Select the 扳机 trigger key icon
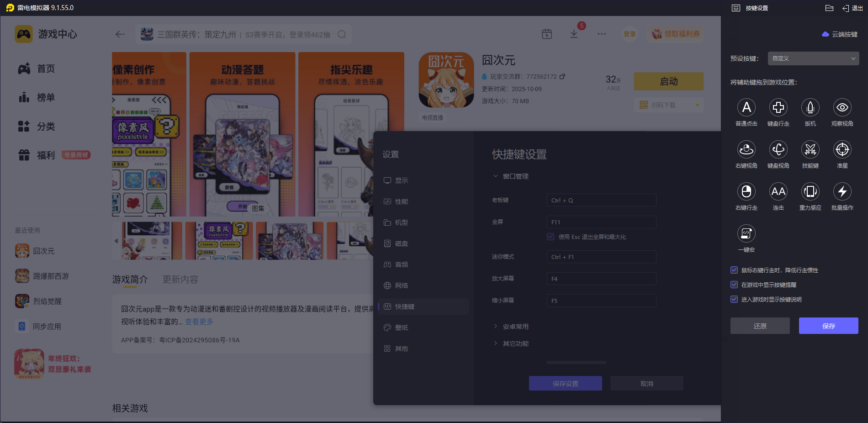 [x=810, y=108]
